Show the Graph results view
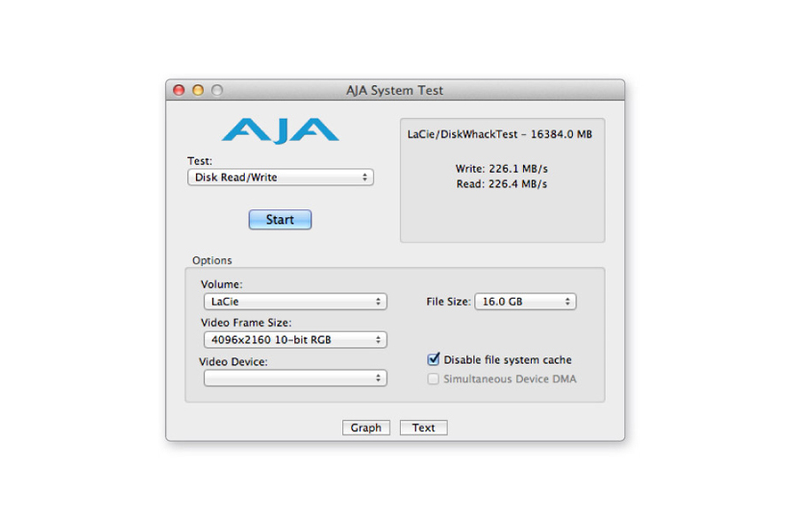Image resolution: width=798 pixels, height=532 pixels. pyautogui.click(x=366, y=427)
